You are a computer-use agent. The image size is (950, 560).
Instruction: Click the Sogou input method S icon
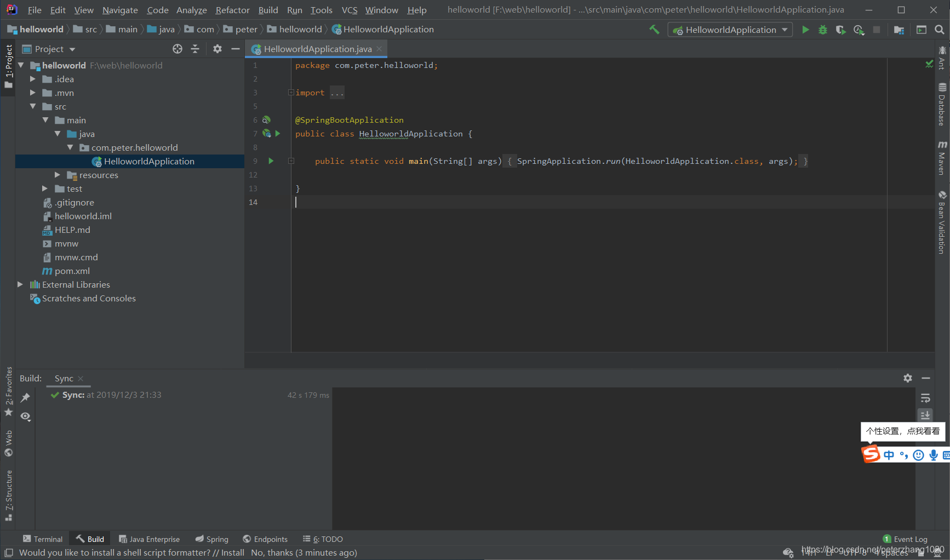pyautogui.click(x=871, y=454)
